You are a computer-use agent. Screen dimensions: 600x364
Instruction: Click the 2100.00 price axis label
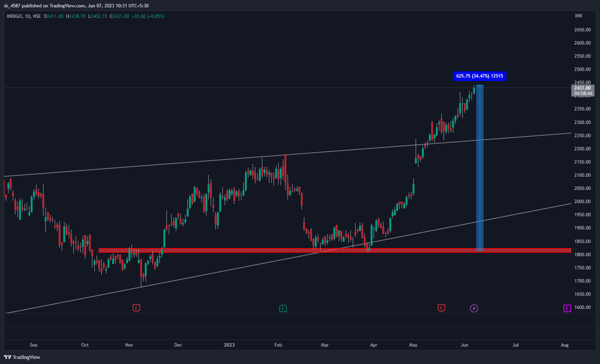point(583,175)
